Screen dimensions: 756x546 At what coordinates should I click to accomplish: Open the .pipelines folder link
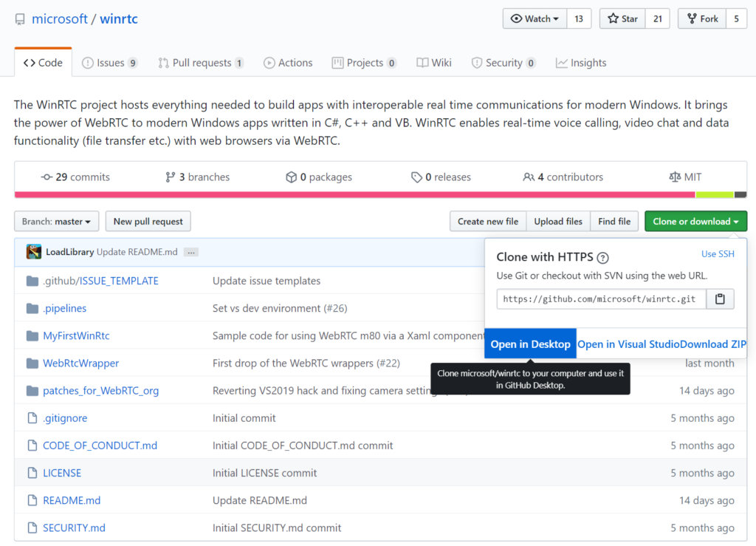tap(65, 308)
